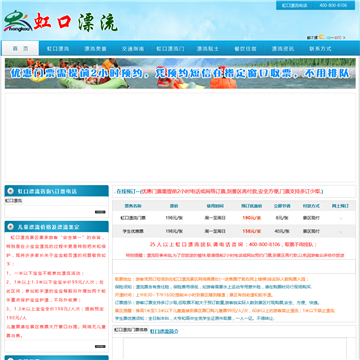Image resolution: width=360 pixels, height=360 pixels.
Task: Click the 400-800-8106 phone number in header
Action: click(x=333, y=5)
